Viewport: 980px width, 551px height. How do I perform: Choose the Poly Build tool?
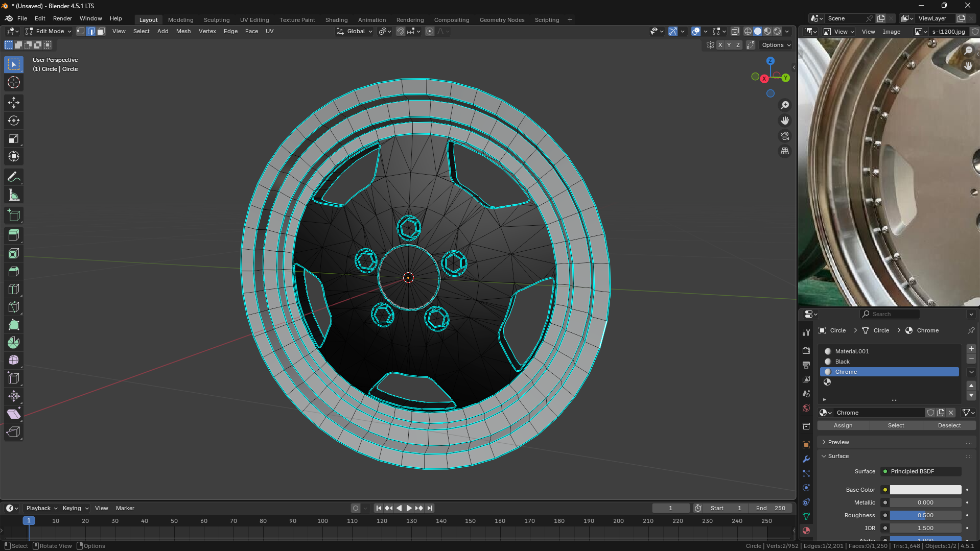point(14,325)
